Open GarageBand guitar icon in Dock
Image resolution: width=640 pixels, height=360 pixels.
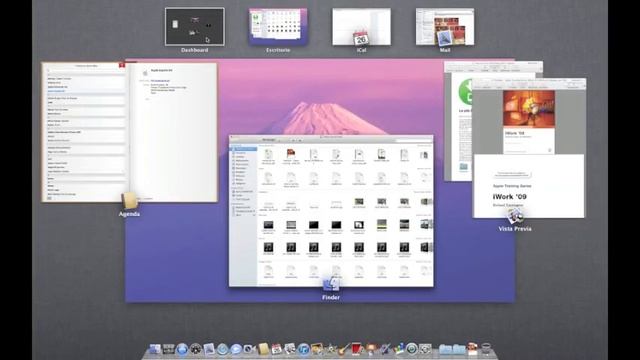coord(344,349)
